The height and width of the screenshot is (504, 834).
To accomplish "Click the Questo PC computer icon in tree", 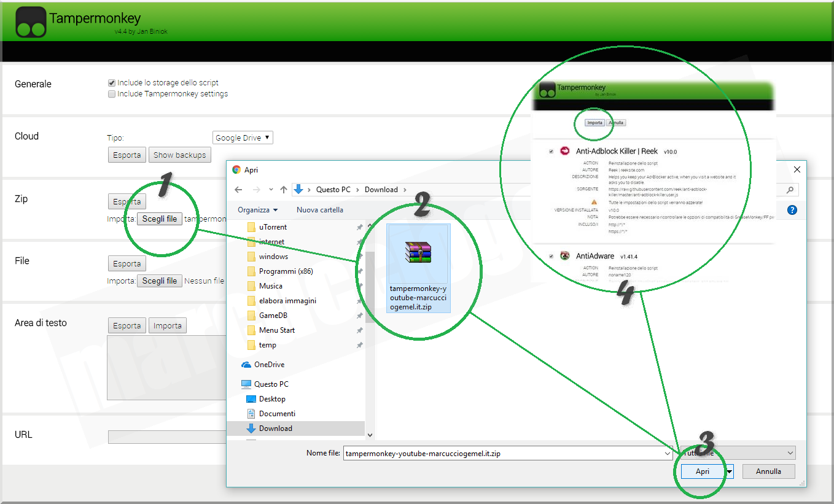I will point(246,384).
